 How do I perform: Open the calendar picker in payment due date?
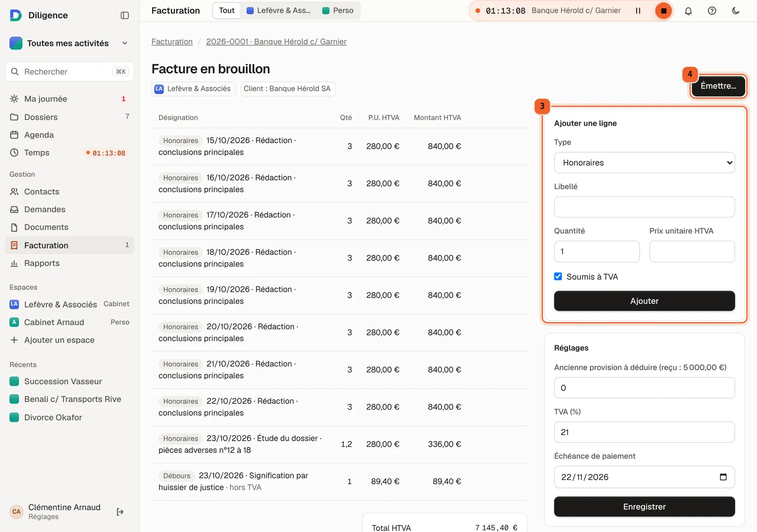pyautogui.click(x=723, y=477)
